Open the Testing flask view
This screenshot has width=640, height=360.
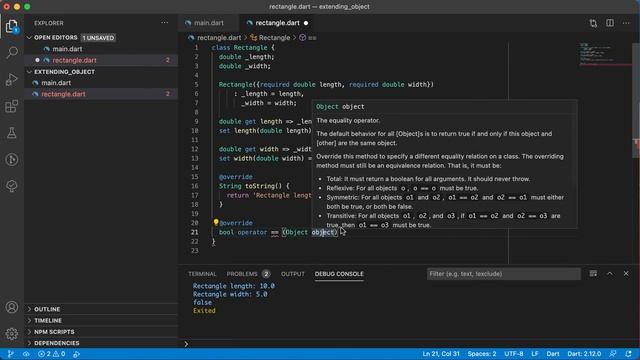pyautogui.click(x=12, y=133)
